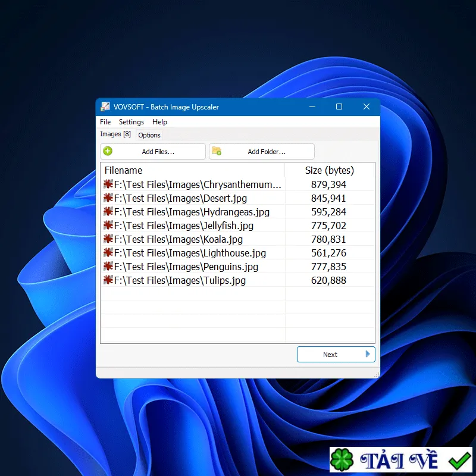The height and width of the screenshot is (476, 476).
Task: Maximize the Batch Image Upscaler window
Action: click(339, 107)
